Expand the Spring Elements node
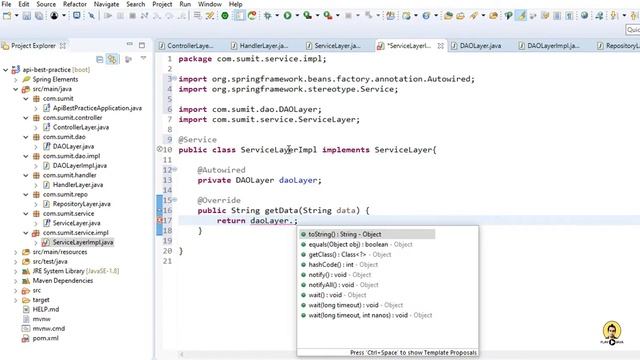This screenshot has height=360, width=640. 16,80
